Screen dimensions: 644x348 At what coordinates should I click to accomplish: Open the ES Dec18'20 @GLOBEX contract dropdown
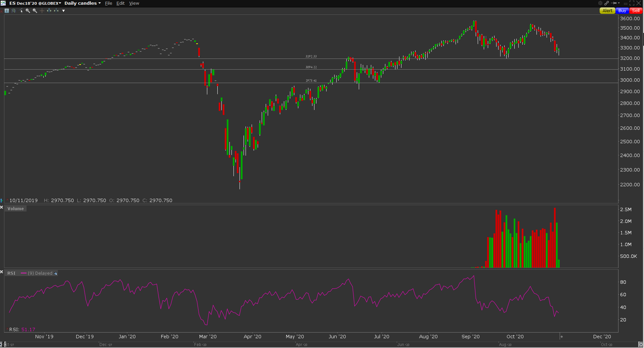pyautogui.click(x=35, y=3)
